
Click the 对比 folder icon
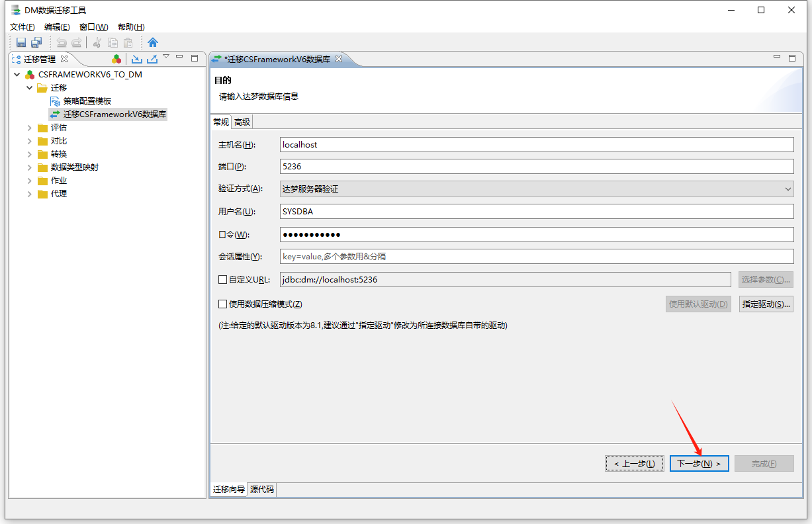[x=42, y=141]
